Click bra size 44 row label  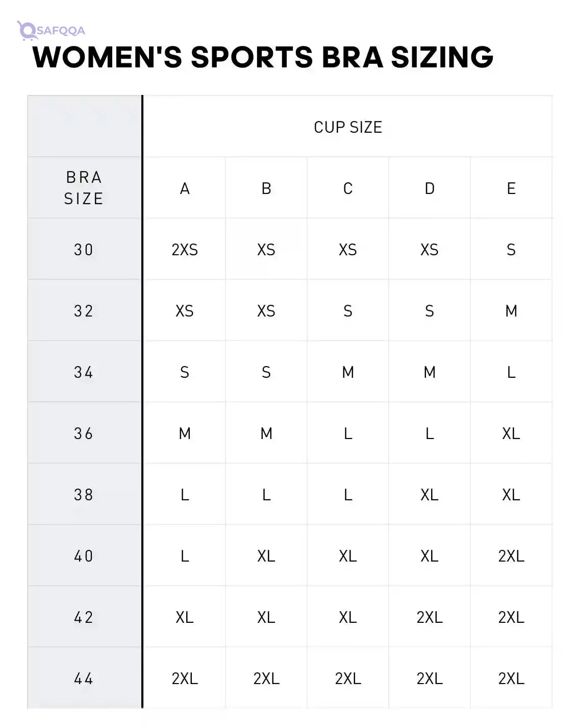[x=85, y=678]
